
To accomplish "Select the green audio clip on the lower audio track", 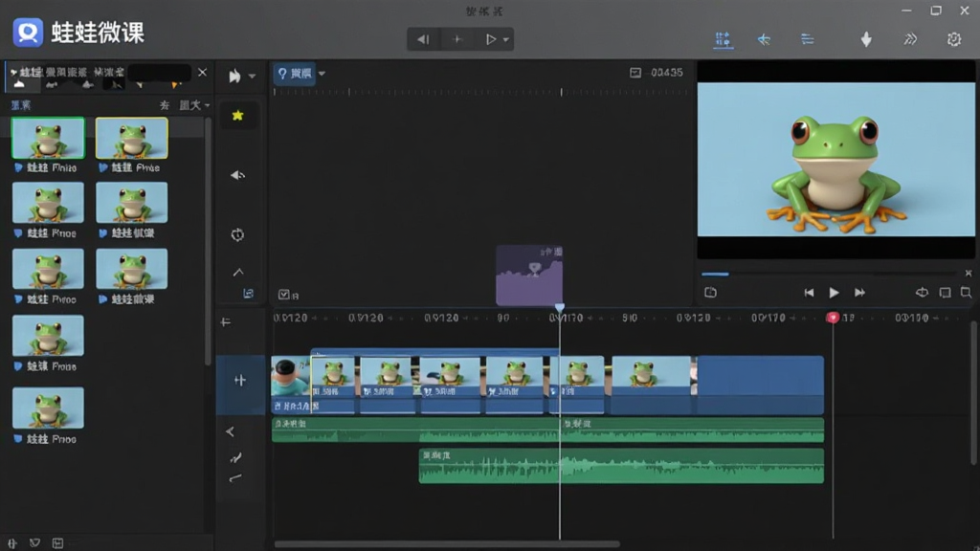I will click(621, 466).
